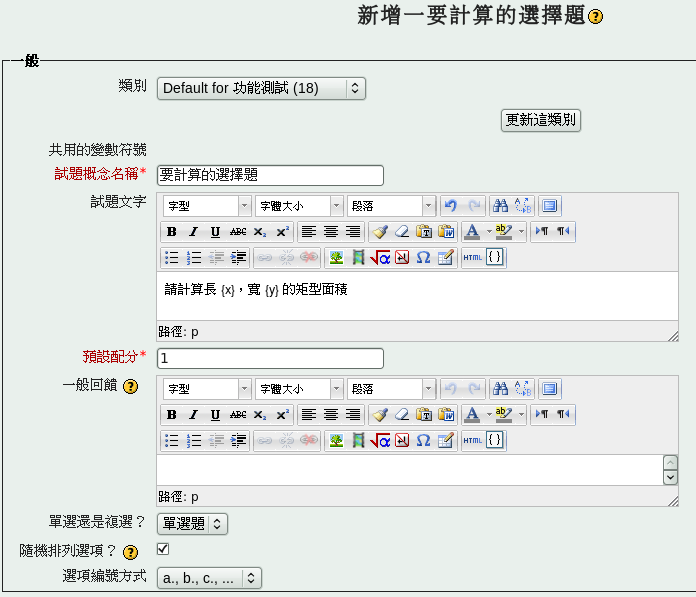Toggle fullscreen mode in general feedback editor
Screen dimensions: 696x597
(x=550, y=389)
